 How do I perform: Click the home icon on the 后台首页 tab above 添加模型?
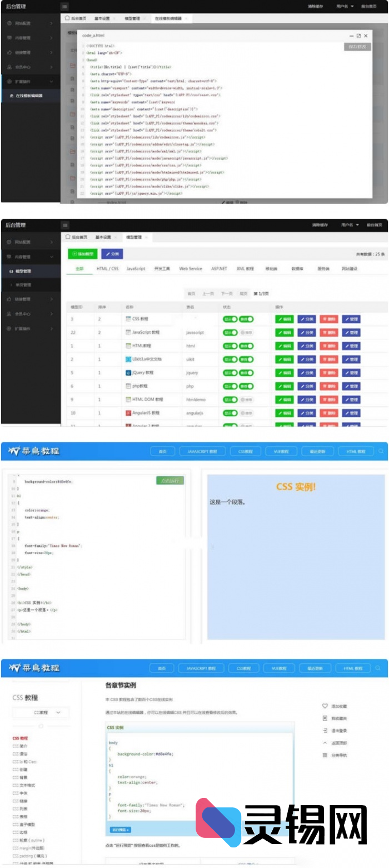pyautogui.click(x=68, y=237)
